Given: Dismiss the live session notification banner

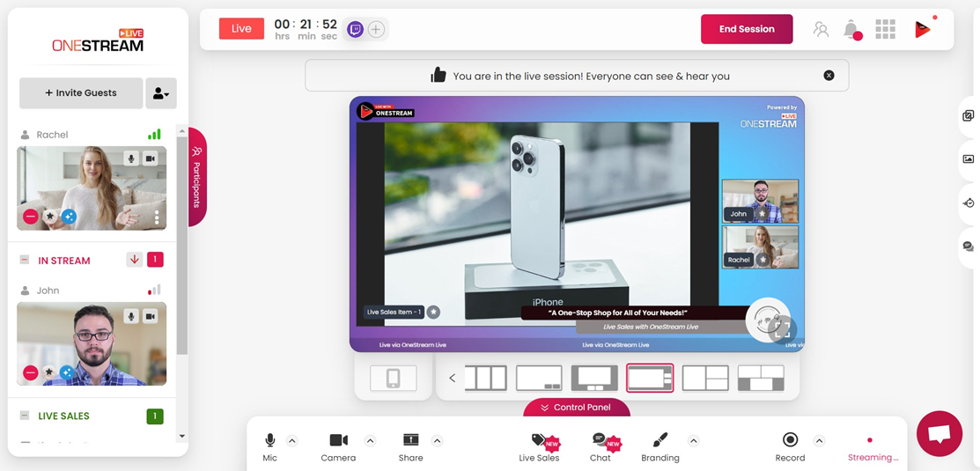Looking at the screenshot, I should click(829, 76).
